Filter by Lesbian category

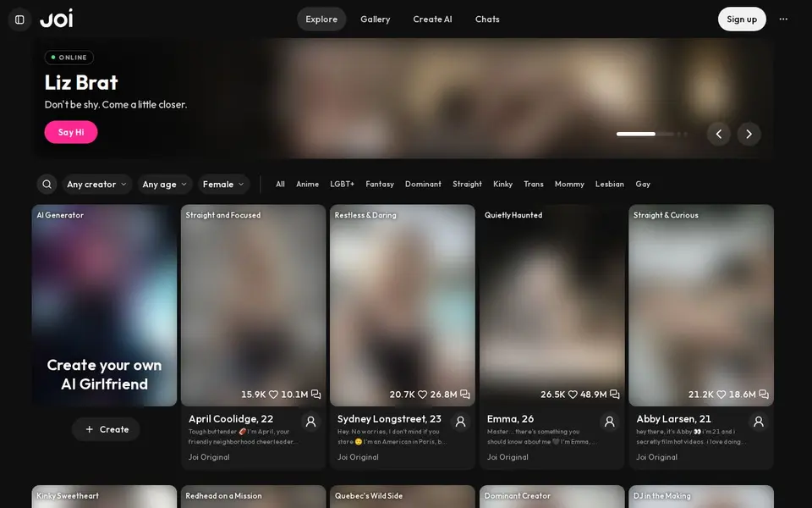(610, 184)
